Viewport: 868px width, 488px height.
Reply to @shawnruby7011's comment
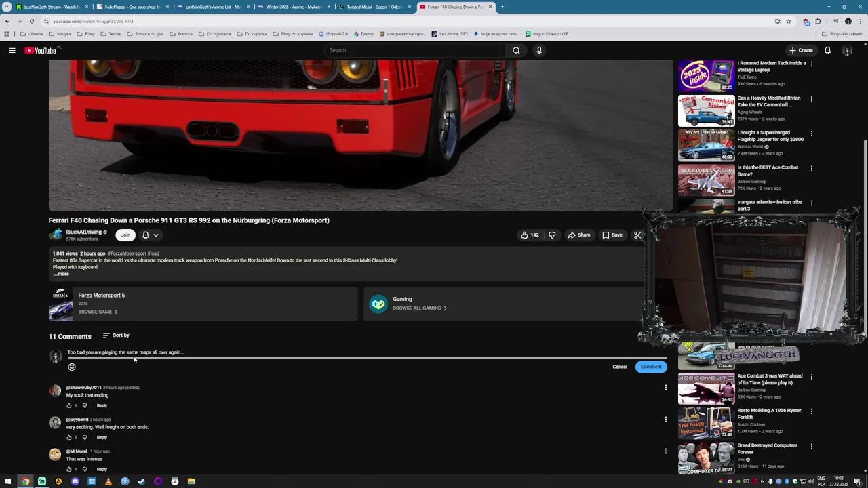coord(102,405)
